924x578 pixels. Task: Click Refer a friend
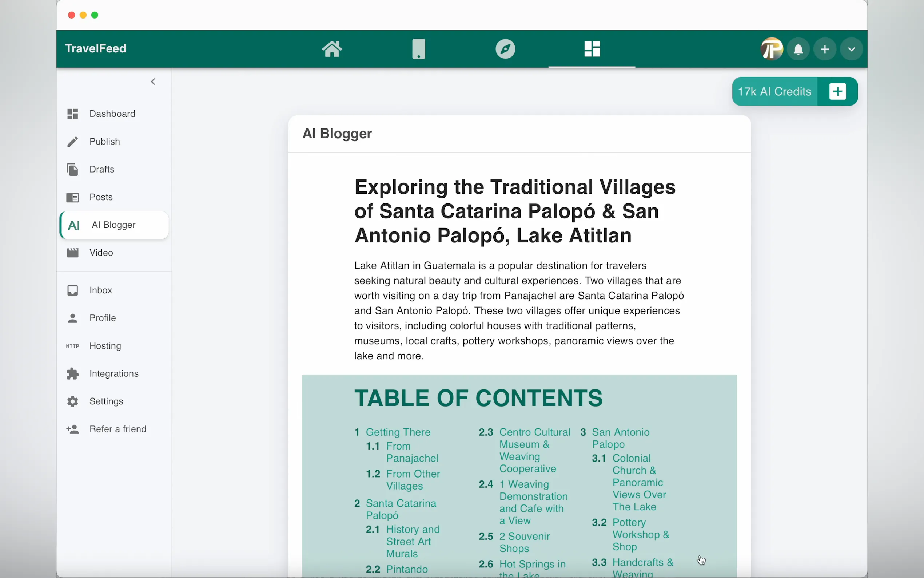[118, 429]
